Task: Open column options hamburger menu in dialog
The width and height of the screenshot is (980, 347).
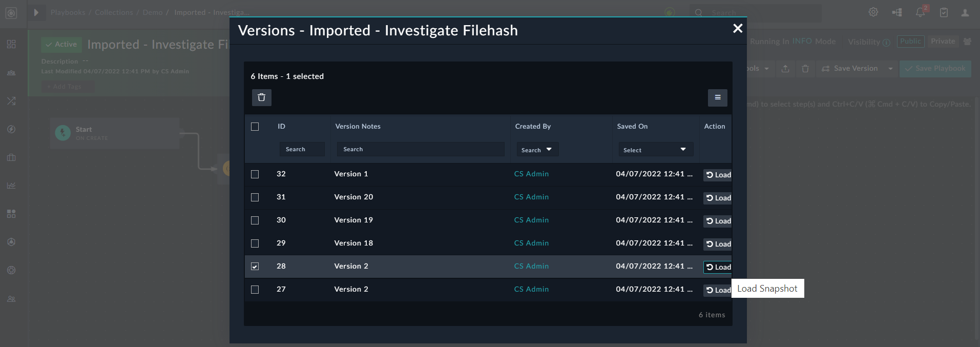Action: click(717, 97)
